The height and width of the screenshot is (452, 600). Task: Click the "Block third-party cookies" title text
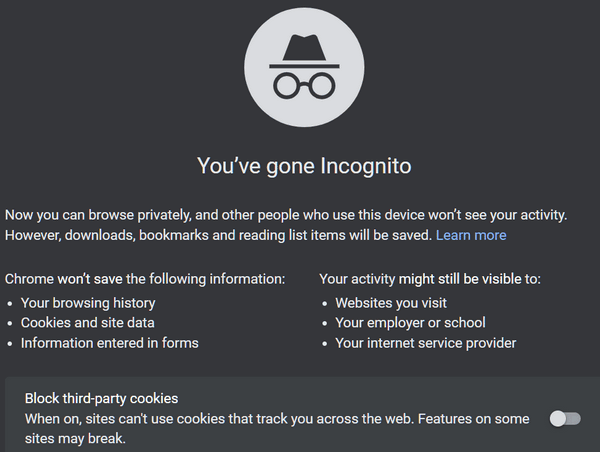(x=101, y=398)
